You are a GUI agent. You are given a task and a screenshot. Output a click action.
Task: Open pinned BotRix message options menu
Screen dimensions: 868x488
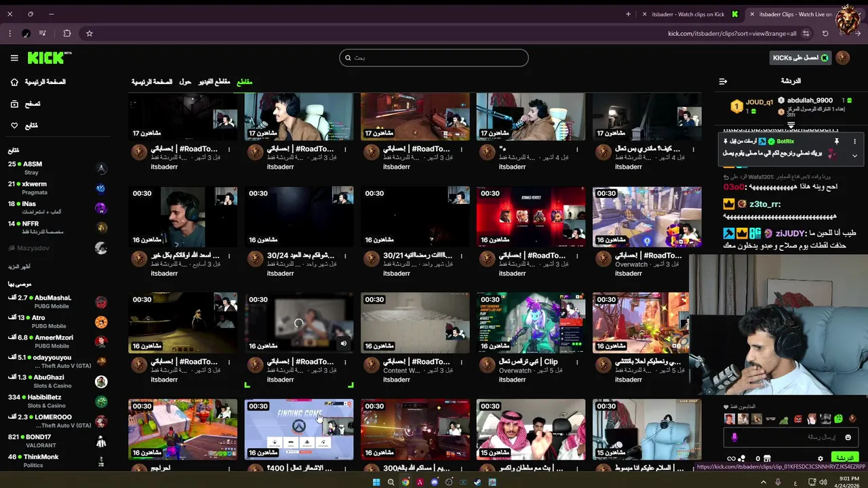tap(854, 141)
